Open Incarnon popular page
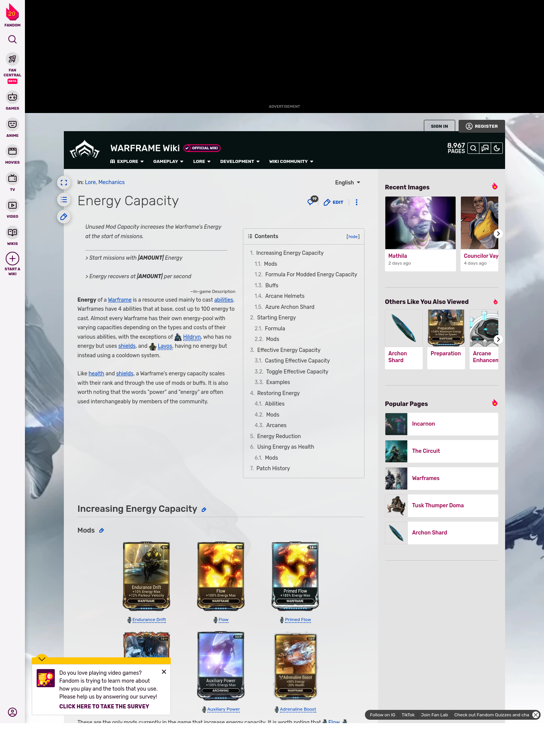 point(442,424)
